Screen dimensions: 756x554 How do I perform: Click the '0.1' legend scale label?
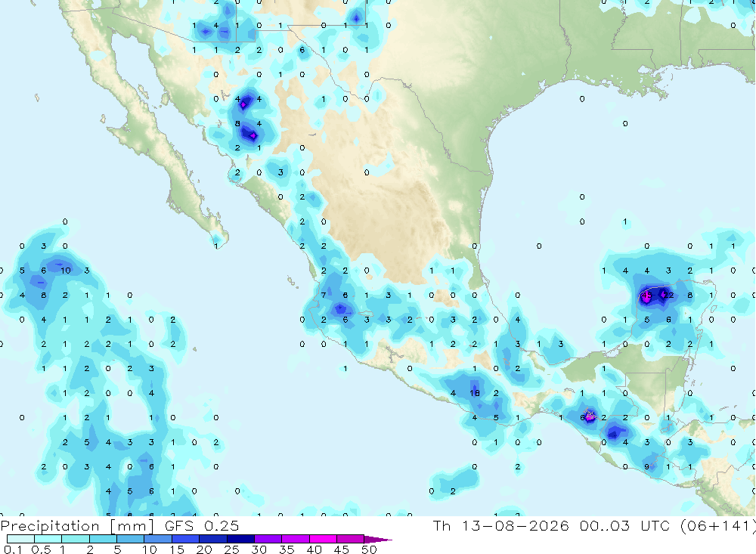[x=13, y=549]
